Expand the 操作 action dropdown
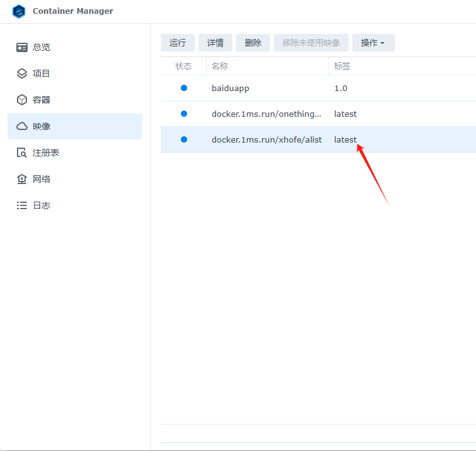This screenshot has width=476, height=451. point(374,43)
